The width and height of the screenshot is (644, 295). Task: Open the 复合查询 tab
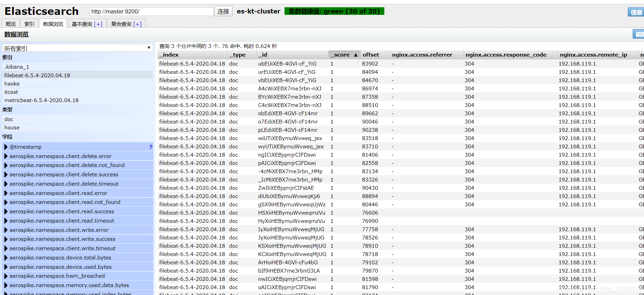[x=121, y=24]
